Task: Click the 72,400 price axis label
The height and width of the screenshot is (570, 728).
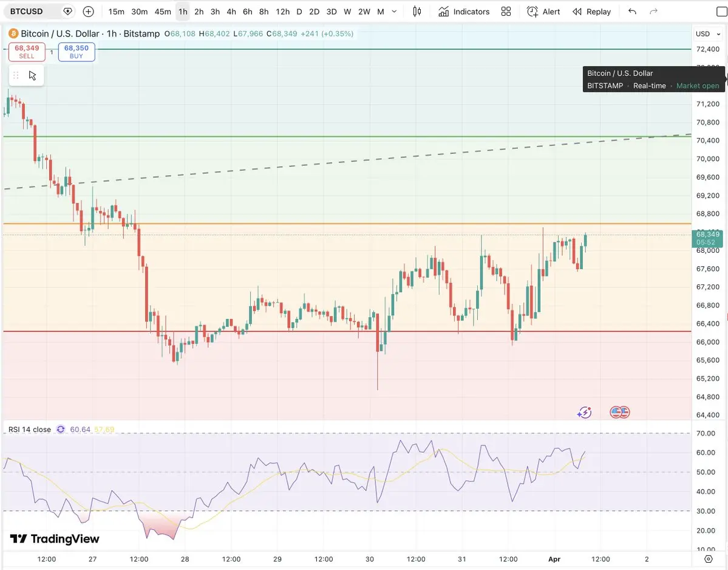Action: click(x=707, y=49)
